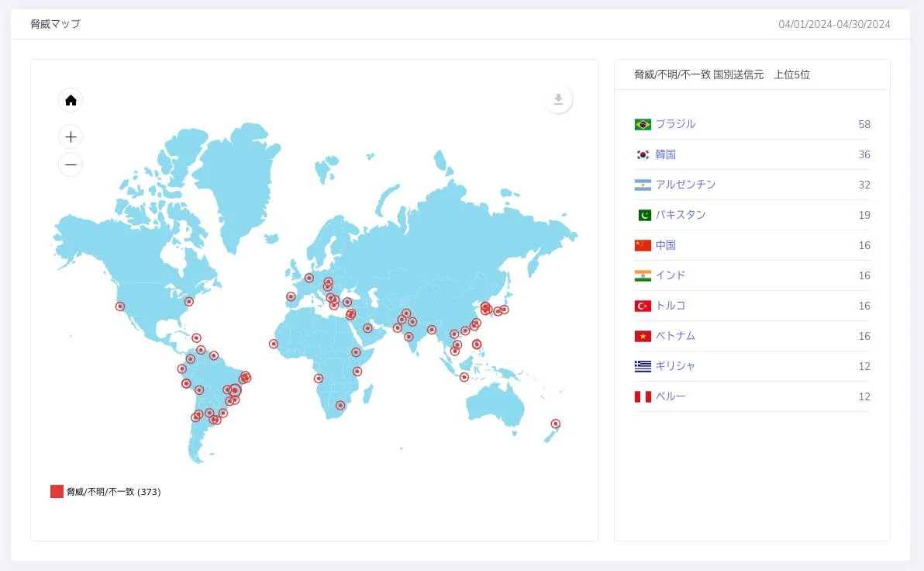This screenshot has width=924, height=571.
Task: Click the India flag icon
Action: (643, 275)
